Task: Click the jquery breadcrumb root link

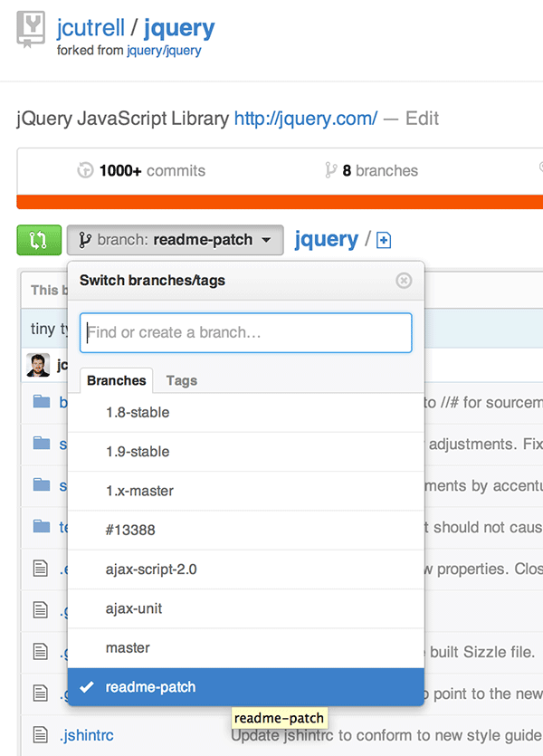Action: (x=326, y=240)
